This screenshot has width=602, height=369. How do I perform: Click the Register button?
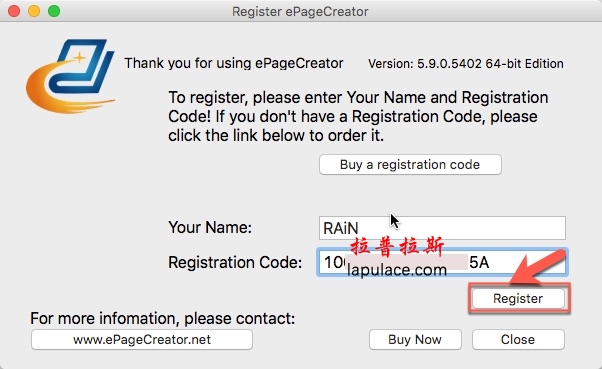click(518, 298)
